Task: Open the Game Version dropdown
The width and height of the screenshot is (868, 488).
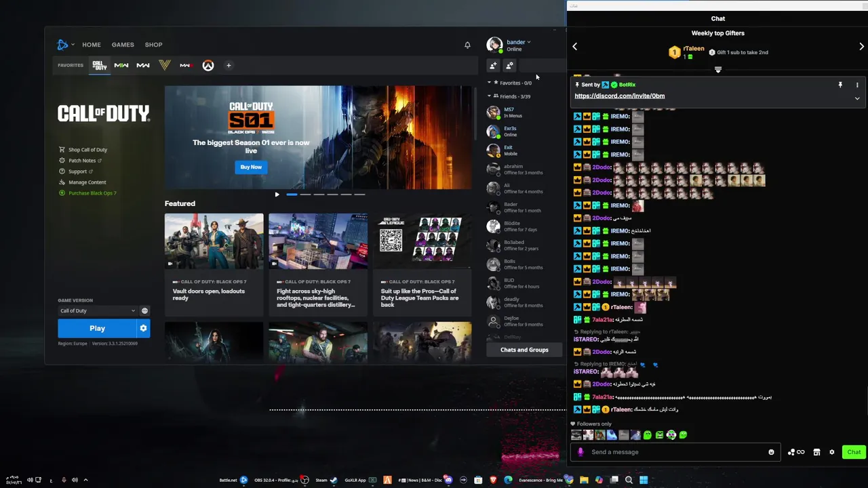Action: (x=98, y=310)
